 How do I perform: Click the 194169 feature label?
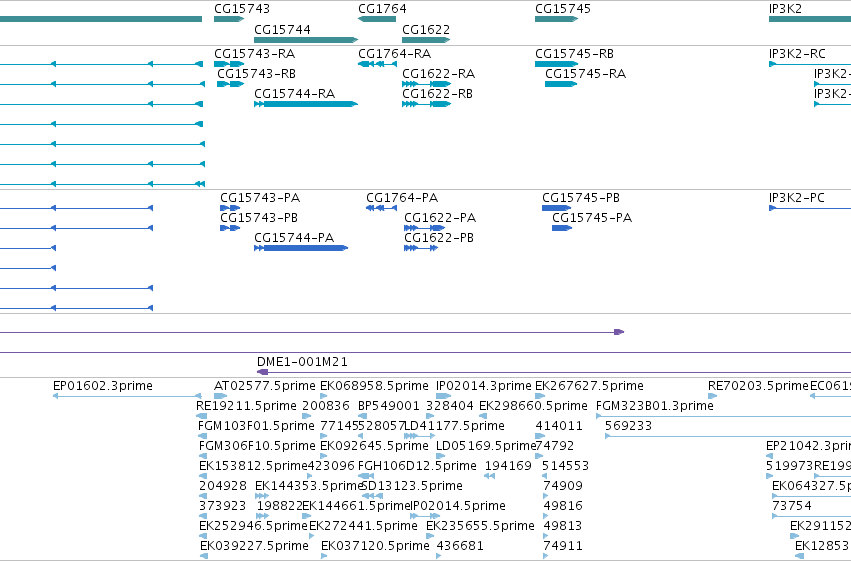pos(508,466)
